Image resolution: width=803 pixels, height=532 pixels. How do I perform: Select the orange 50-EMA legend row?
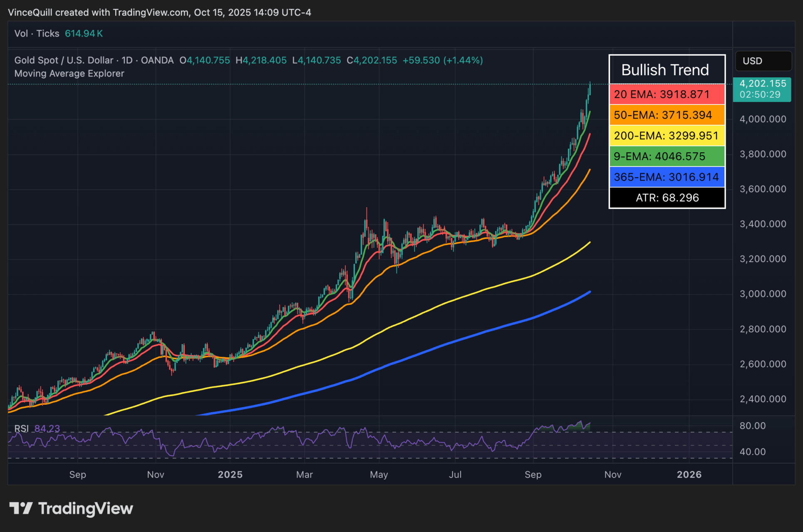[667, 115]
